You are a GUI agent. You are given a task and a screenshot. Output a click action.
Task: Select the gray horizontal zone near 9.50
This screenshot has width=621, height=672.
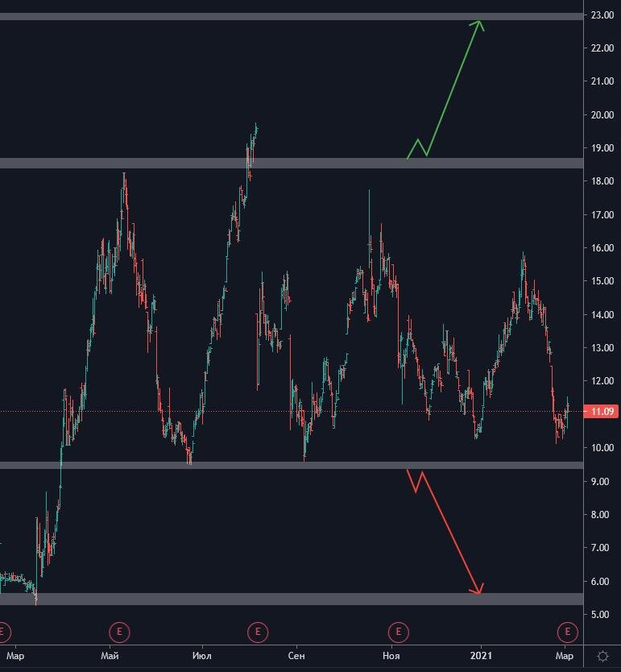pyautogui.click(x=292, y=465)
